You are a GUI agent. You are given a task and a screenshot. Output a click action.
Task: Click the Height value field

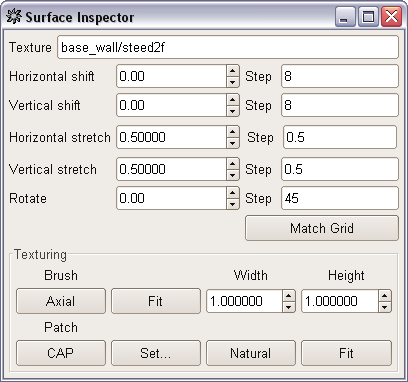tap(340, 301)
